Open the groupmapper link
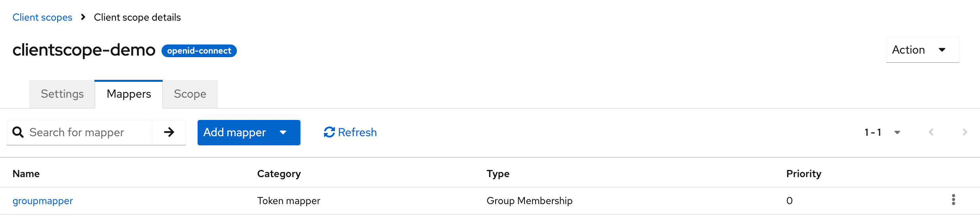The height and width of the screenshot is (220, 980). [43, 201]
